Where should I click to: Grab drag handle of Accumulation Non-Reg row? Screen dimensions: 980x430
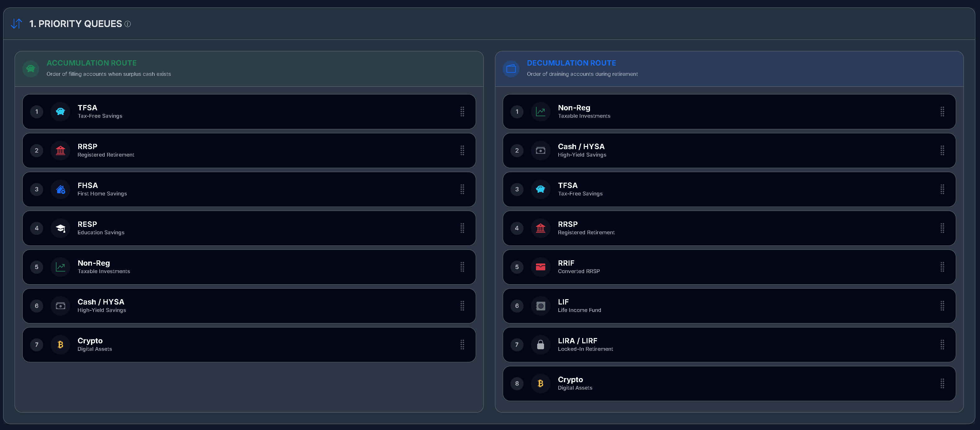462,267
